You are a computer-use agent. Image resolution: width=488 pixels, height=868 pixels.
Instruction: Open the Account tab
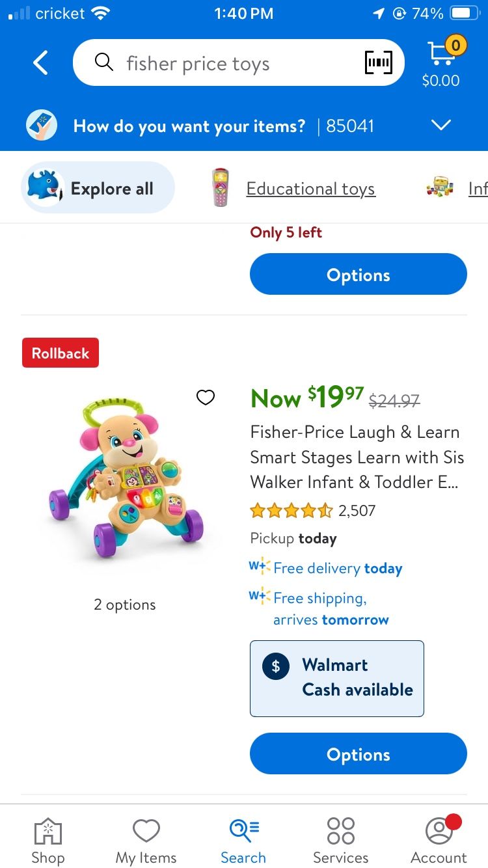[x=439, y=841]
